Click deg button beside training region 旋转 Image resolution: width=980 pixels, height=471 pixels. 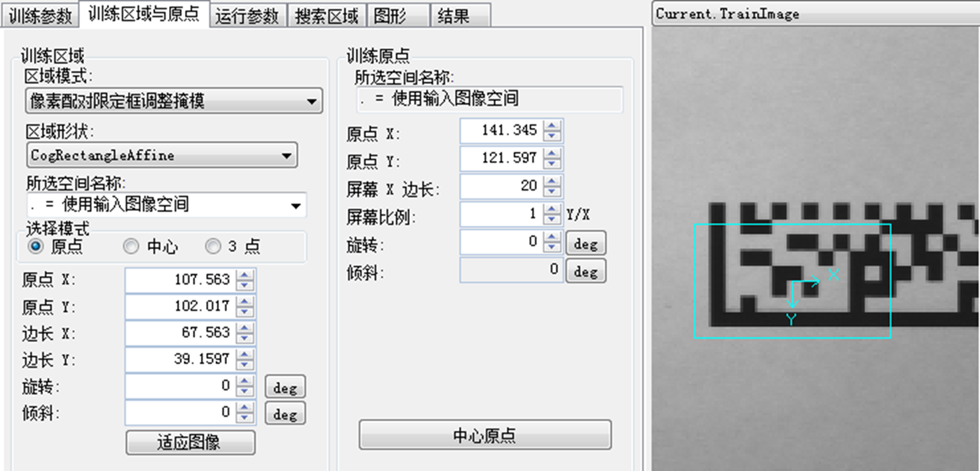285,387
